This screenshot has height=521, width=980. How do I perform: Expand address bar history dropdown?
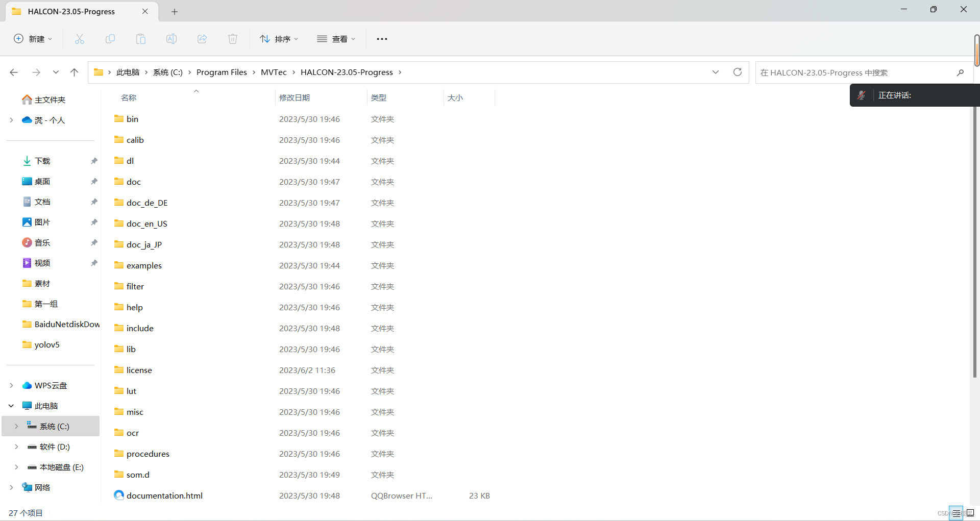pos(716,72)
